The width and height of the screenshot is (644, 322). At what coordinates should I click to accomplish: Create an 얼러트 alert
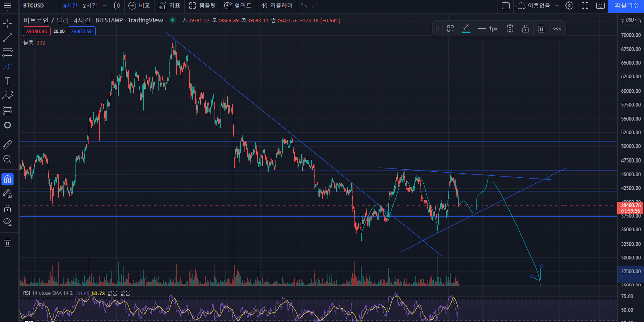(x=237, y=6)
